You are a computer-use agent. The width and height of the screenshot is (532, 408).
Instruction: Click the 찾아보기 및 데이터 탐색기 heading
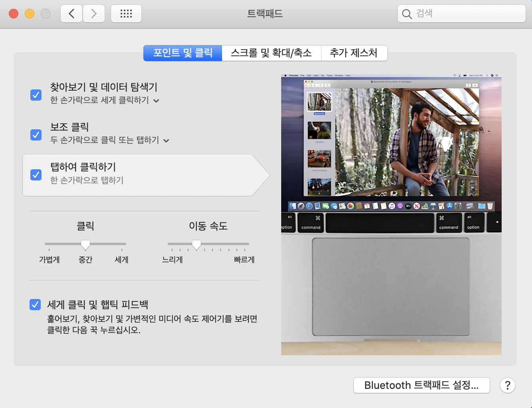[104, 87]
